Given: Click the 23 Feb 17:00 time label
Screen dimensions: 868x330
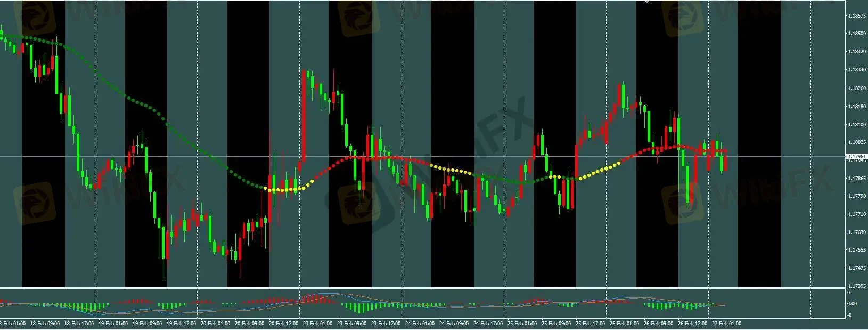Looking at the screenshot, I should pos(386,324).
